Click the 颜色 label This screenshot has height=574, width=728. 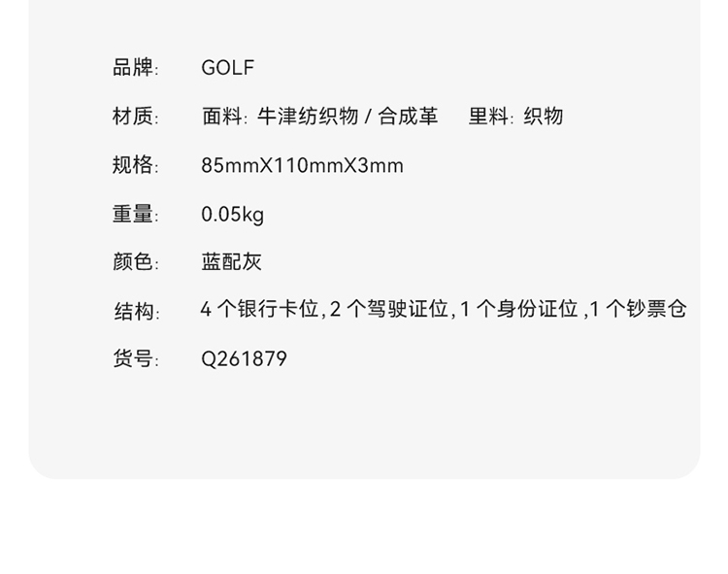pyautogui.click(x=134, y=262)
